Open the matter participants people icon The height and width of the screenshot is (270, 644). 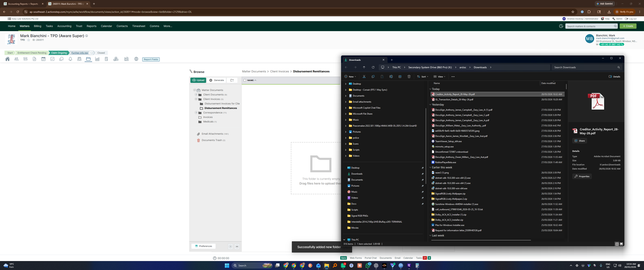16,59
